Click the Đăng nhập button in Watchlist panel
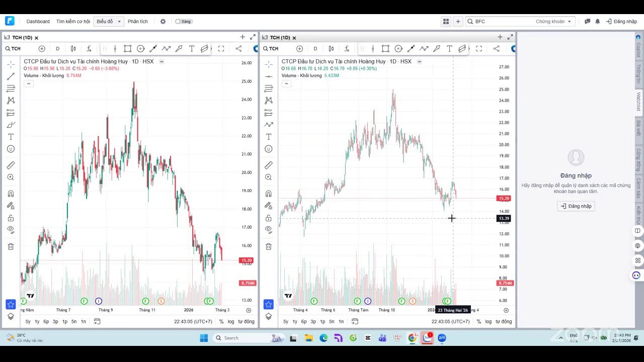The image size is (644, 362). tap(576, 206)
